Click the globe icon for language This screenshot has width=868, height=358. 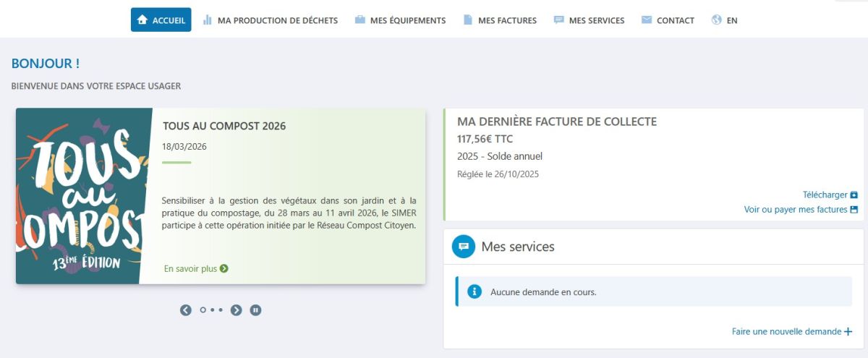[x=717, y=20]
